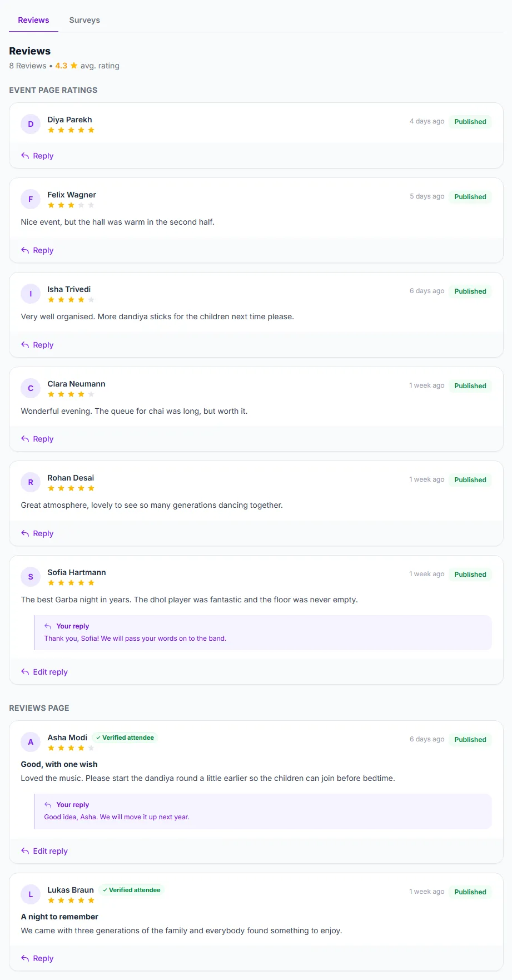The height and width of the screenshot is (980, 512).
Task: Click Verified attendee badge next to Asha Modi
Action: click(x=125, y=738)
